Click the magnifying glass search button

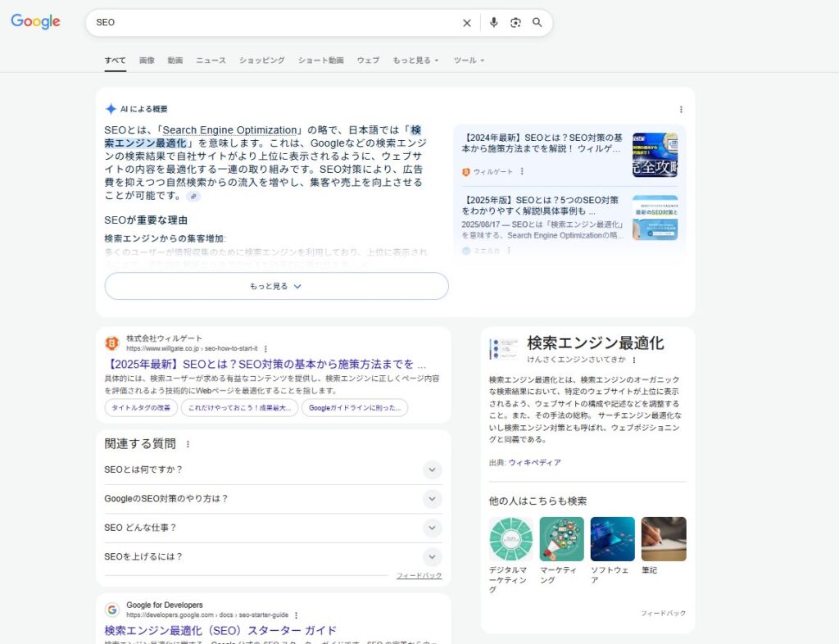click(537, 23)
